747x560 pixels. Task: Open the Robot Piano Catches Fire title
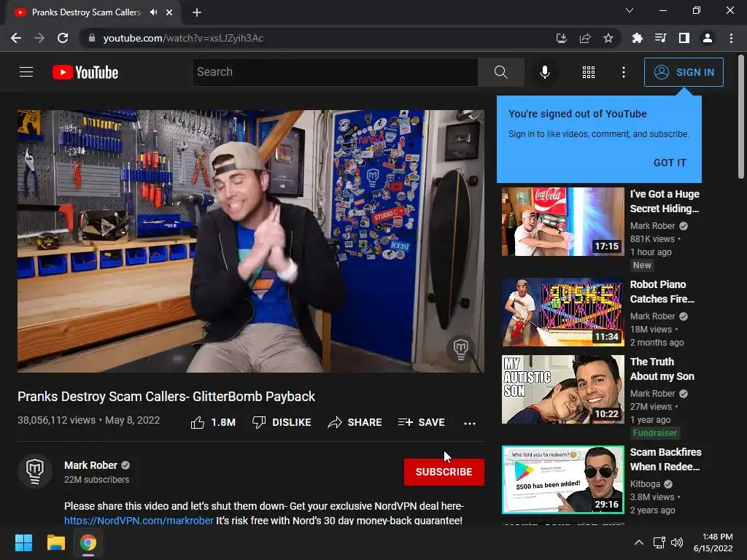[662, 292]
